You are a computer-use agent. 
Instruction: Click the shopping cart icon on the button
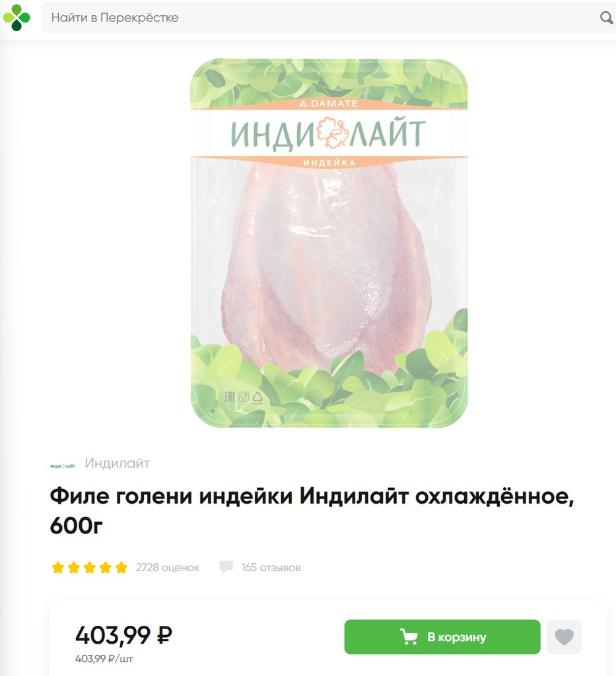(409, 637)
